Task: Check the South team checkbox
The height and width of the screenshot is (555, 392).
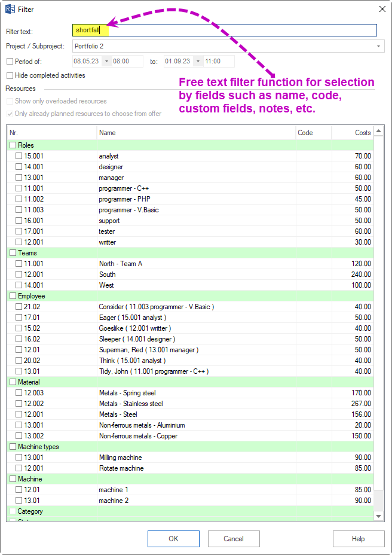Action: coord(19,275)
